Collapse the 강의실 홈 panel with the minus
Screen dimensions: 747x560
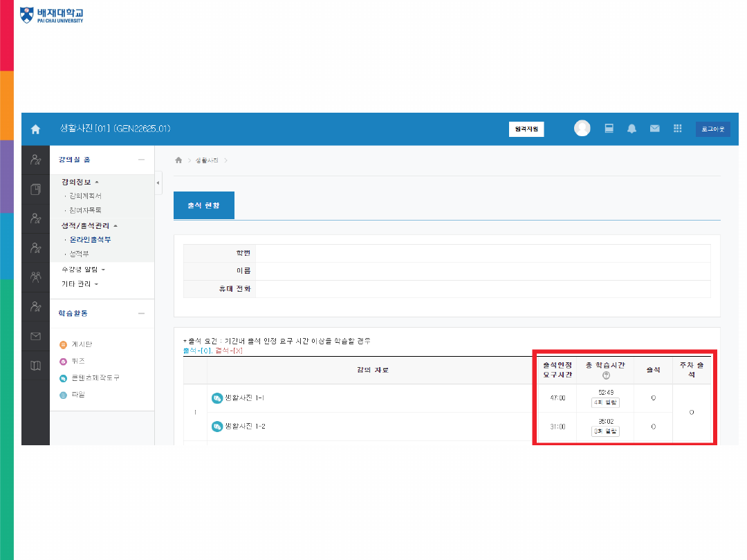coord(141,160)
